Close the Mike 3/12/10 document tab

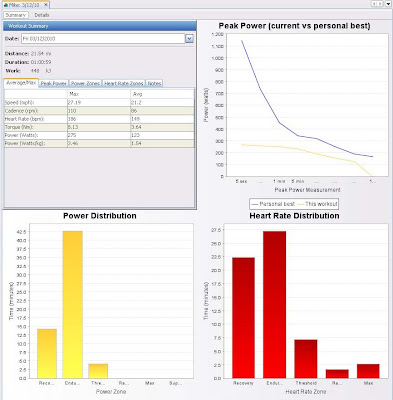[x=46, y=5]
